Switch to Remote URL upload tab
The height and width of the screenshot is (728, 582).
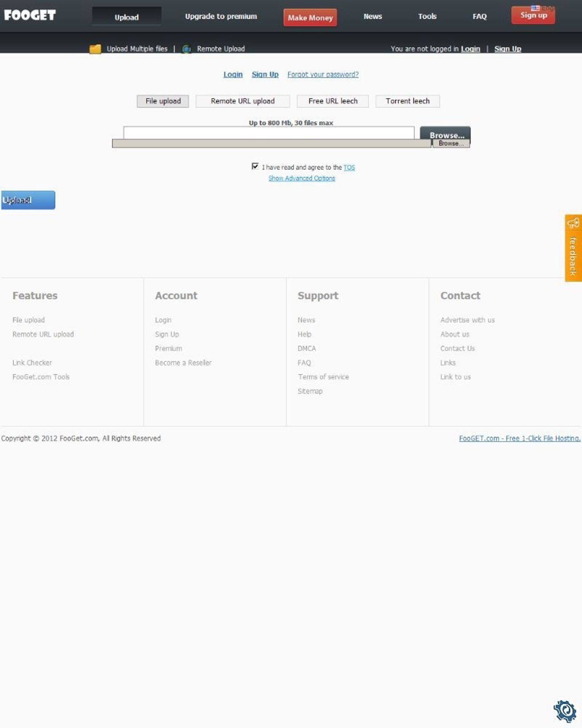click(242, 101)
